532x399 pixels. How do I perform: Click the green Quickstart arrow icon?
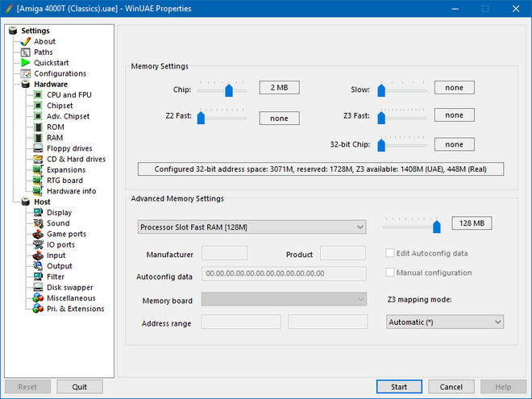(x=25, y=63)
